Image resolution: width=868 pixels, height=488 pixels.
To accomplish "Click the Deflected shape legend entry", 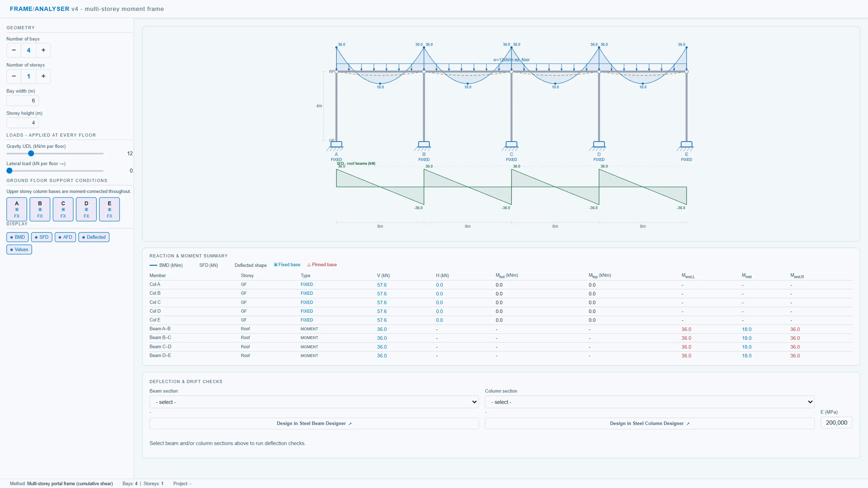I will [250, 265].
